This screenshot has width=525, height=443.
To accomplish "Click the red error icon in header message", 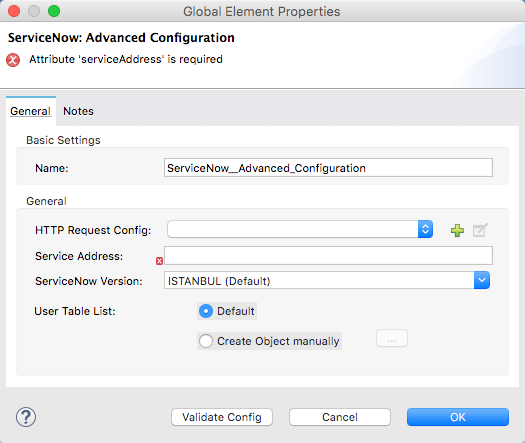I will point(13,60).
